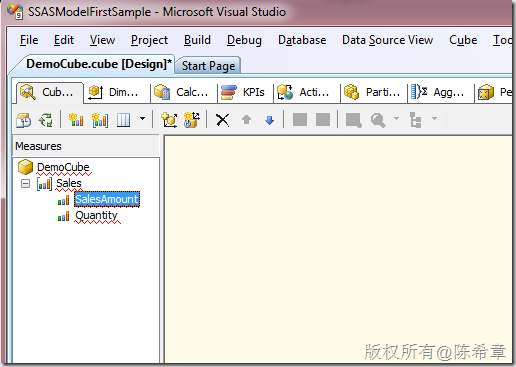
Task: Click Add Cube Dimension toolbar icon
Action: (x=169, y=120)
